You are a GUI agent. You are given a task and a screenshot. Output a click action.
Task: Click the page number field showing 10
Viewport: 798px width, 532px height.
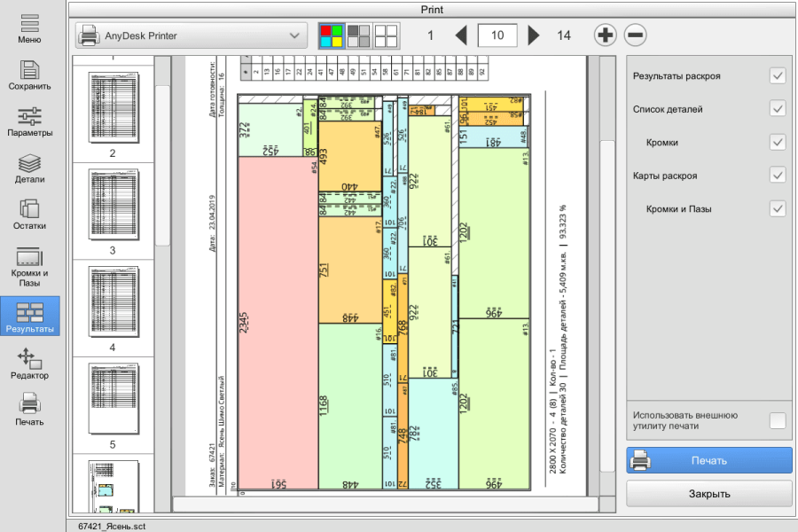497,35
